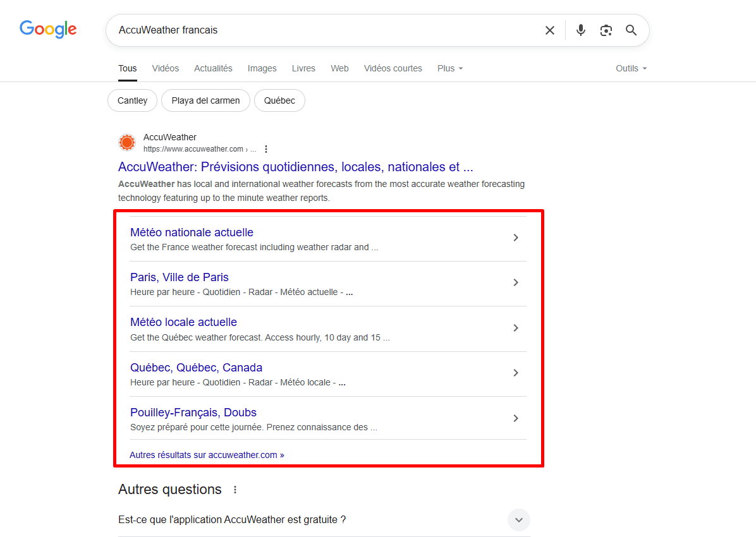Image resolution: width=756 pixels, height=537 pixels.
Task: Open search by image camera icon
Action: [x=606, y=30]
